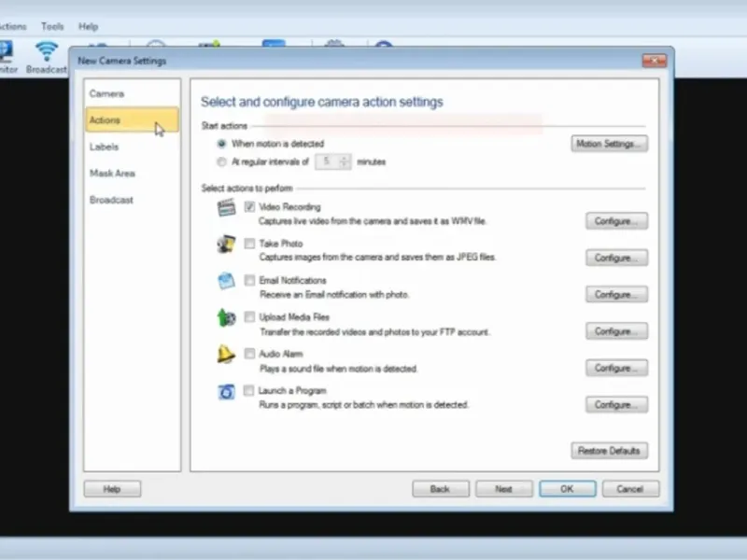747x560 pixels.
Task: Check the Upload Media Files option
Action: coord(249,316)
